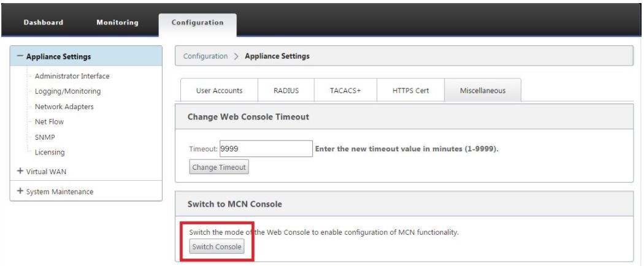
Task: Open the RADIUS tab
Action: tap(286, 90)
